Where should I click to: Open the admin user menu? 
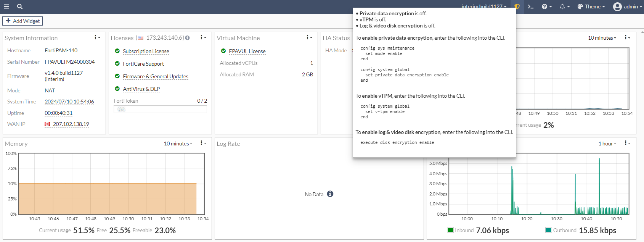[x=627, y=6]
